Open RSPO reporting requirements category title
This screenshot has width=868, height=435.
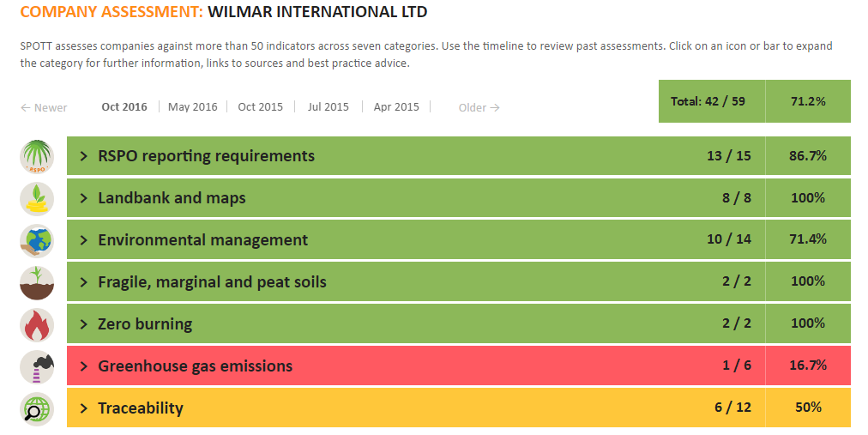point(206,156)
